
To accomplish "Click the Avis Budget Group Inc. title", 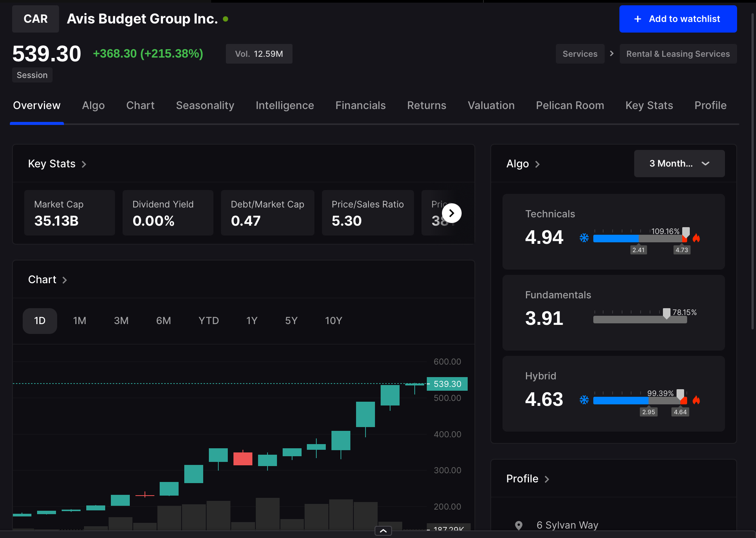I will pos(142,19).
